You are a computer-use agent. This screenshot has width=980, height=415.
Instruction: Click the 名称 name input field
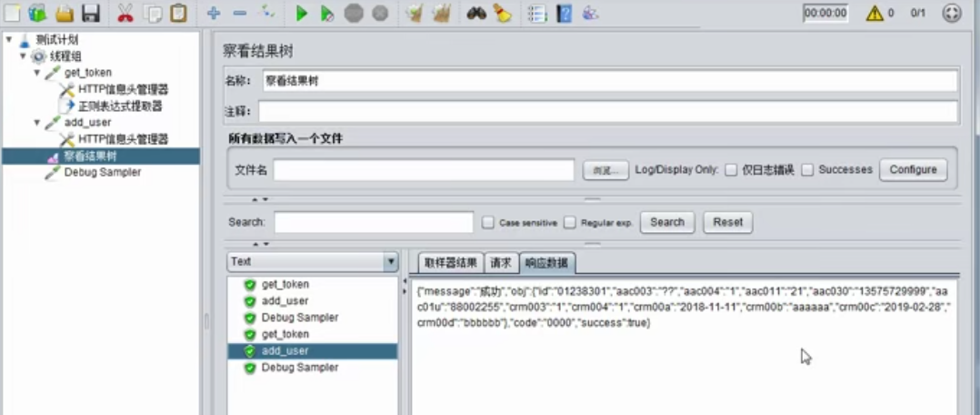[610, 81]
